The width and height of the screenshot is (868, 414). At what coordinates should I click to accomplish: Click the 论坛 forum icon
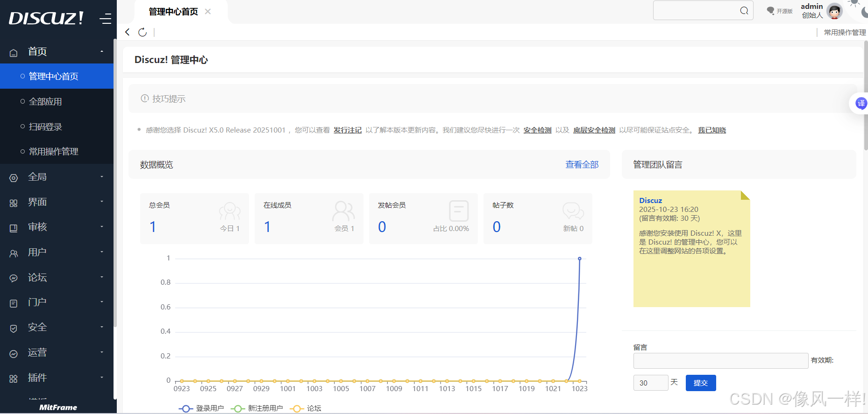pyautogui.click(x=14, y=278)
